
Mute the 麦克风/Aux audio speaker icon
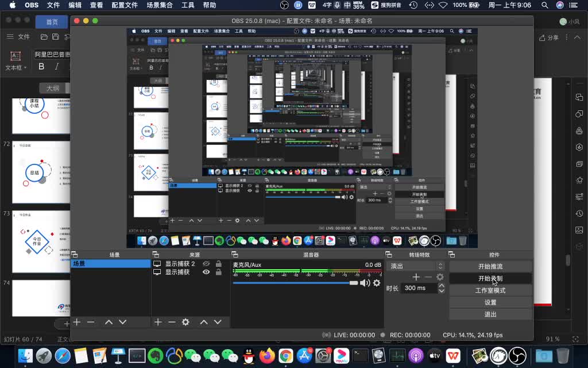pos(365,283)
